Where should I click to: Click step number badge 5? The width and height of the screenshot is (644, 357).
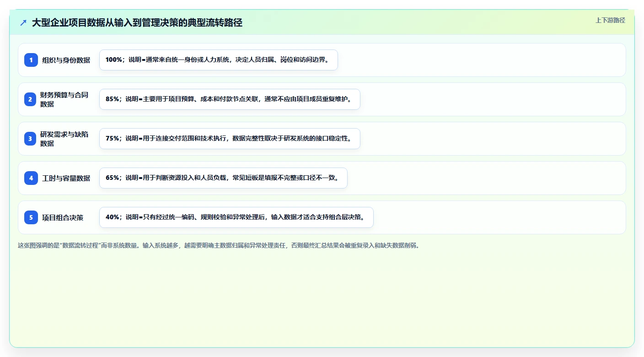click(31, 217)
